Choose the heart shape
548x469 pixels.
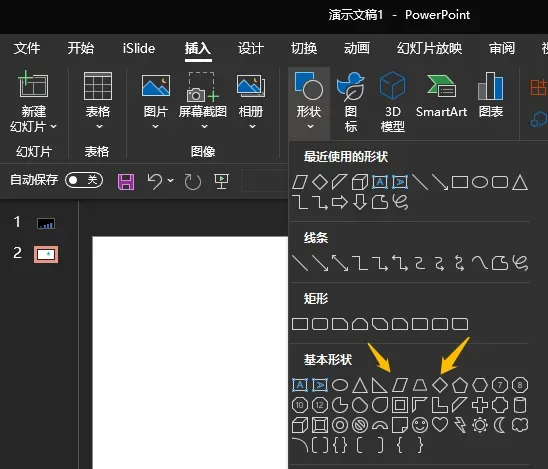coord(440,425)
